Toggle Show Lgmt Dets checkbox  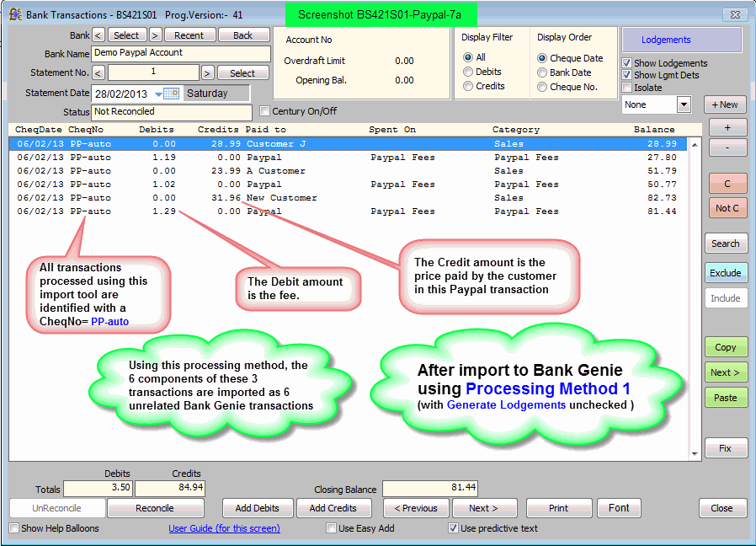coord(627,75)
